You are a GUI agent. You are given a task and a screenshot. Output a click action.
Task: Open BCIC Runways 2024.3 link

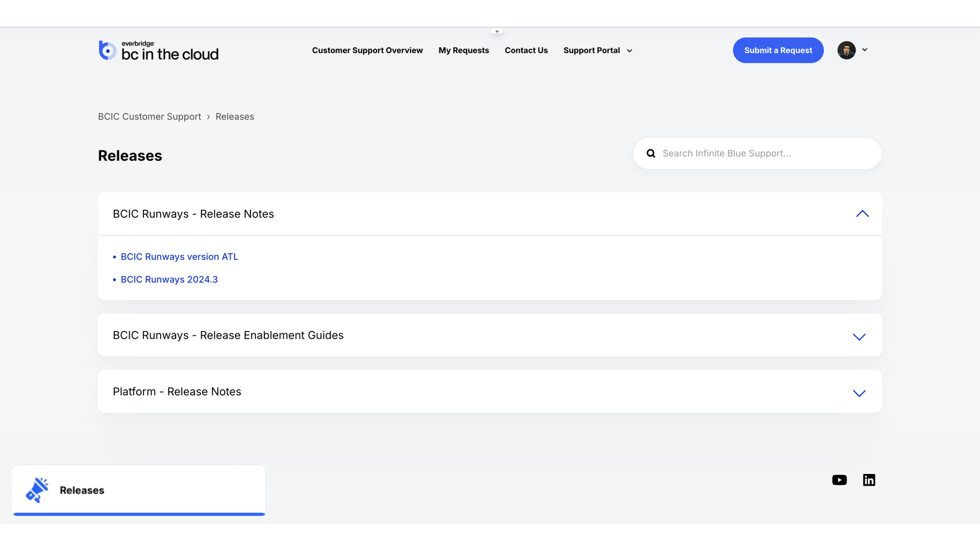click(x=169, y=280)
